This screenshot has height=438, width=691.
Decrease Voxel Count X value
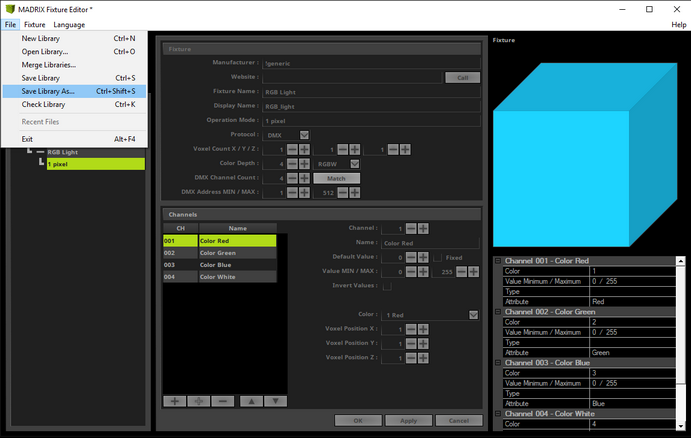pos(292,149)
